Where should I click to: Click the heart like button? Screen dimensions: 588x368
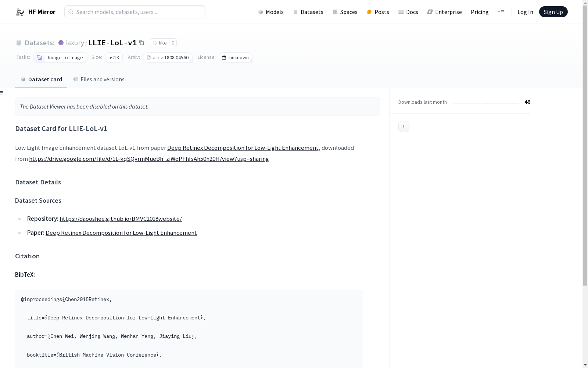[159, 43]
